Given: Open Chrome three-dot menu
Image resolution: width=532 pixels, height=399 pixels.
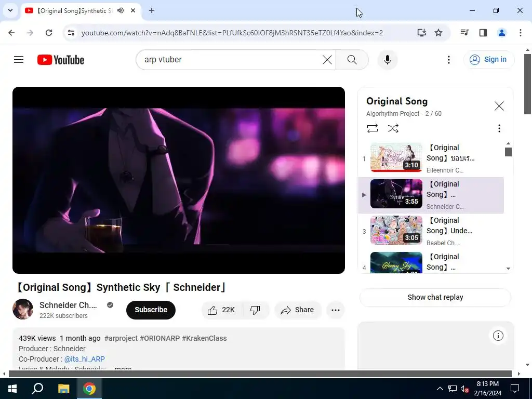Looking at the screenshot, I should coord(520,33).
